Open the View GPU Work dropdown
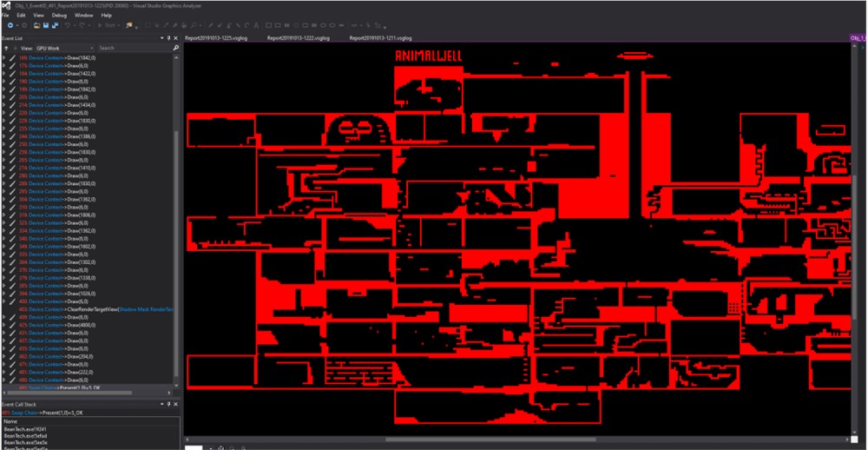This screenshot has width=868, height=450. tap(64, 49)
